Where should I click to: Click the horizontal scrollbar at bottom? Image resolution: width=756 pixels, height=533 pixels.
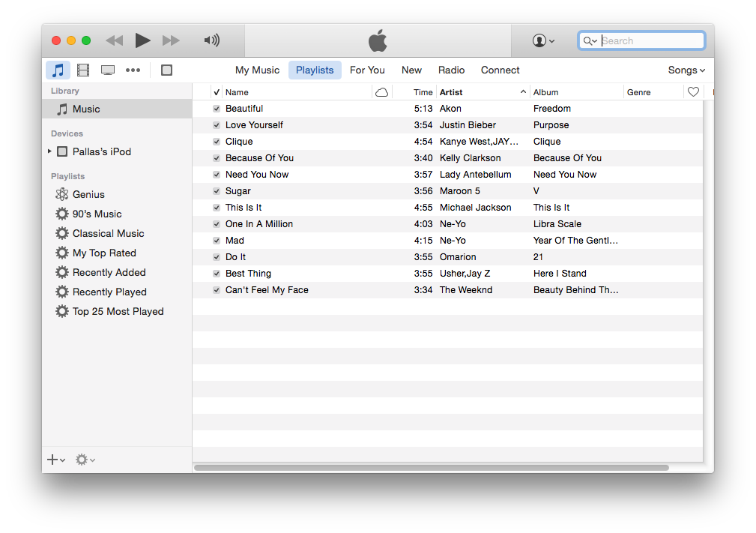[x=432, y=467]
